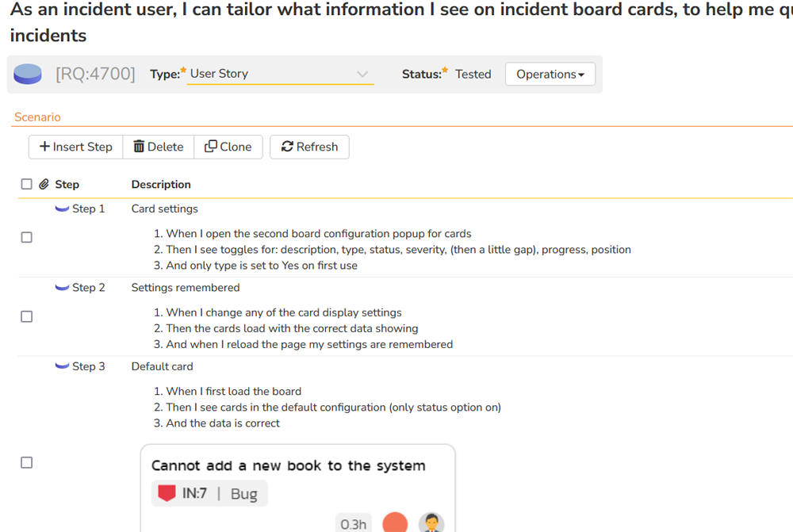The height and width of the screenshot is (532, 793).
Task: Click the Step 2 step icon
Action: click(62, 287)
